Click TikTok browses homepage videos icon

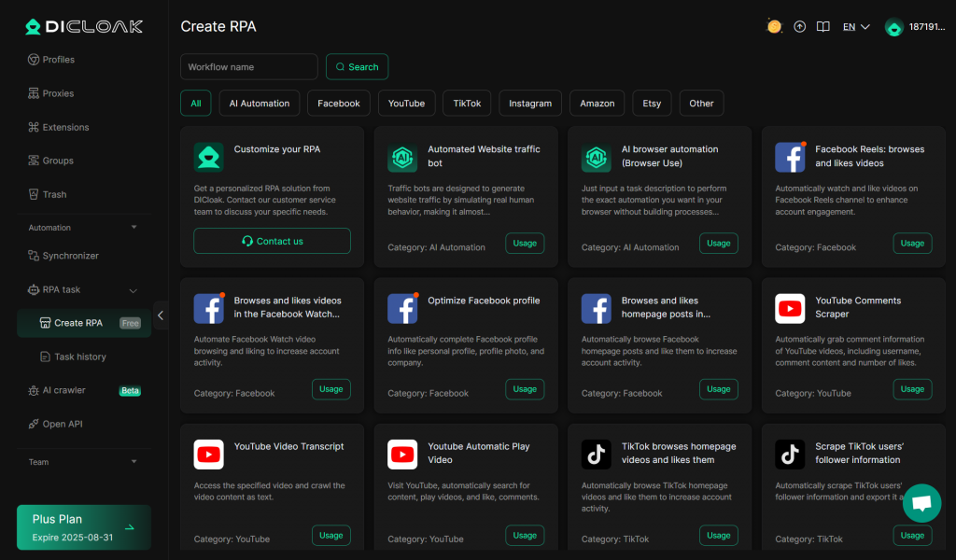click(x=597, y=455)
